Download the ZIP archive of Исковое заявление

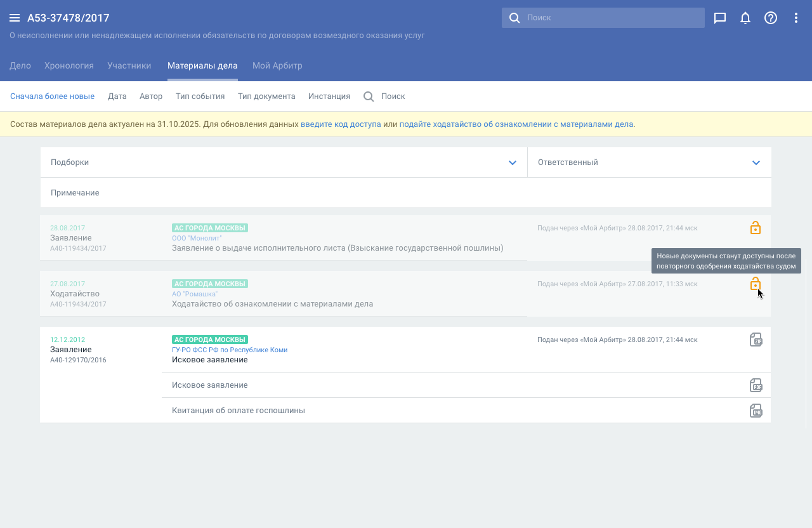(756, 340)
